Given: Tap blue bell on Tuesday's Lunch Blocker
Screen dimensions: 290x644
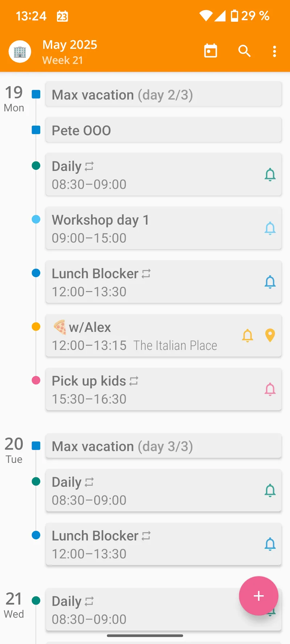Looking at the screenshot, I should 270,544.
